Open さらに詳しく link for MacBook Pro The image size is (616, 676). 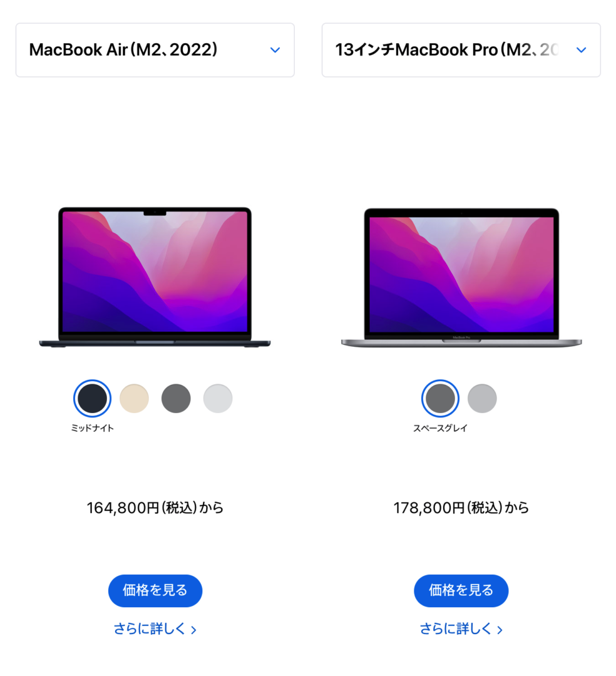tap(461, 629)
